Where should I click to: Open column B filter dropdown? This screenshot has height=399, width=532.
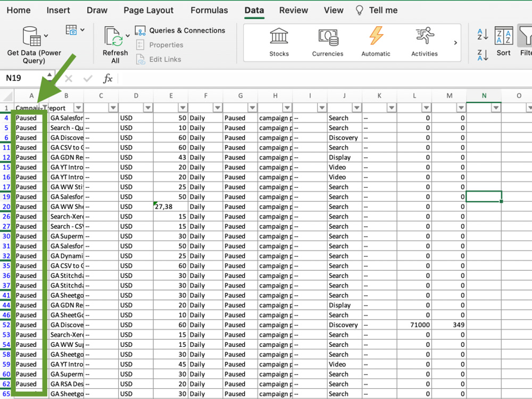[78, 108]
